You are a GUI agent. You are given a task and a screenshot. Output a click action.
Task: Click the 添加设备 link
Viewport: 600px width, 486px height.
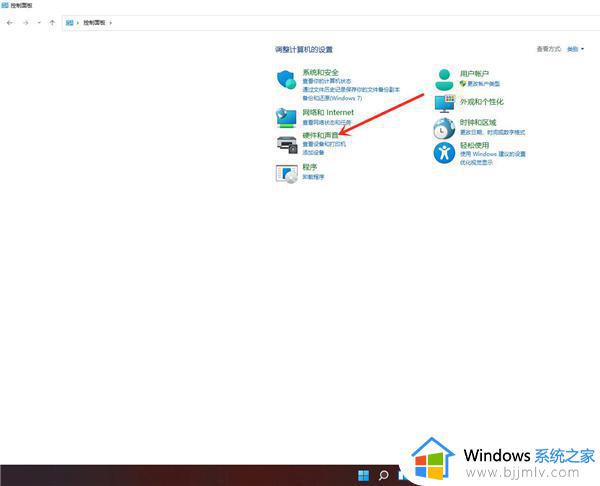coord(313,152)
